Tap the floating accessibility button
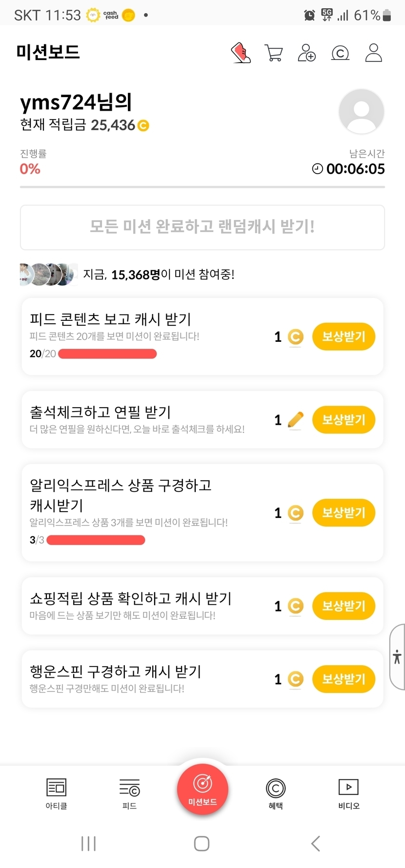 click(x=397, y=656)
